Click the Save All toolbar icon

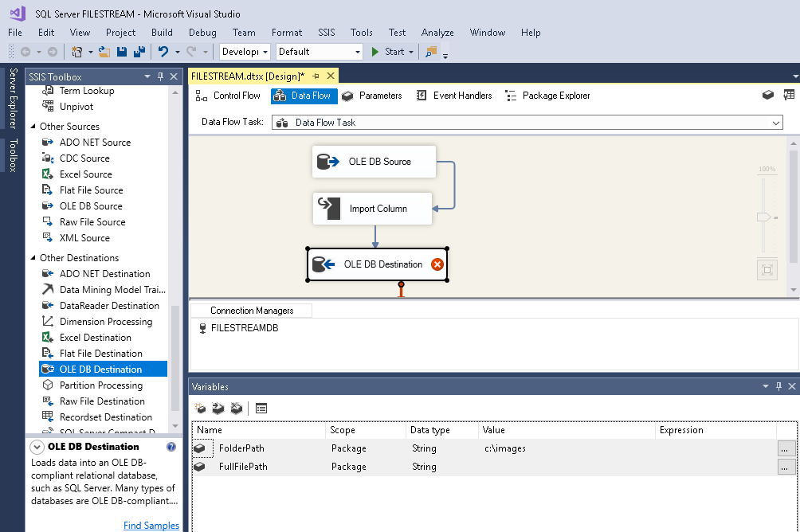coord(139,52)
